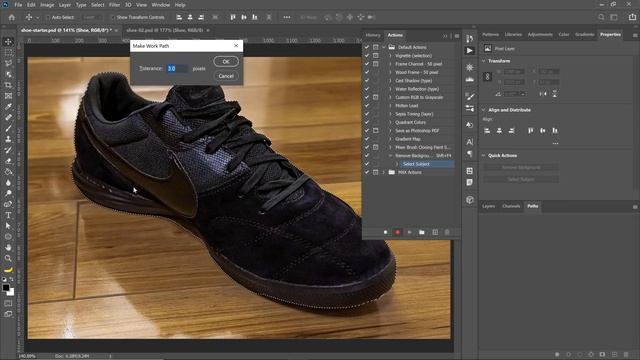This screenshot has width=640, height=360.
Task: Select the Path Selection arrow tool
Action: pos(8,225)
